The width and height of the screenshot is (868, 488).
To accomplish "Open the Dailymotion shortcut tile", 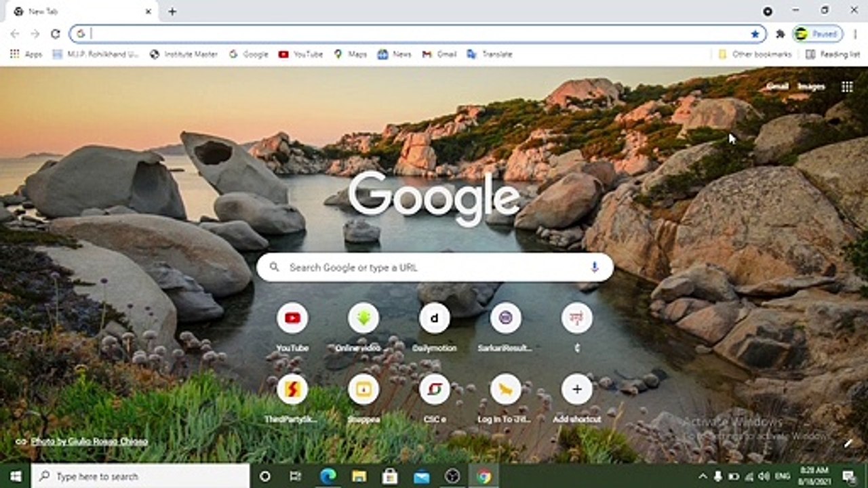I will pos(435,319).
